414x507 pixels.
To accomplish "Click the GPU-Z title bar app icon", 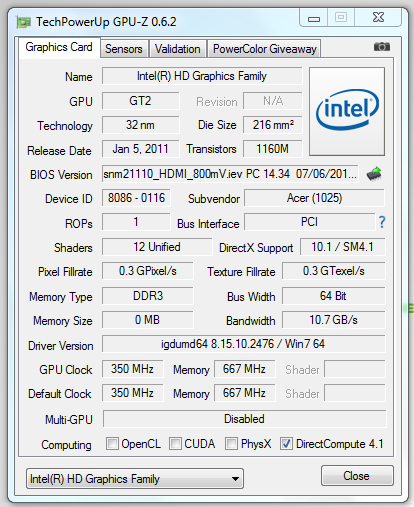I will [x=23, y=22].
